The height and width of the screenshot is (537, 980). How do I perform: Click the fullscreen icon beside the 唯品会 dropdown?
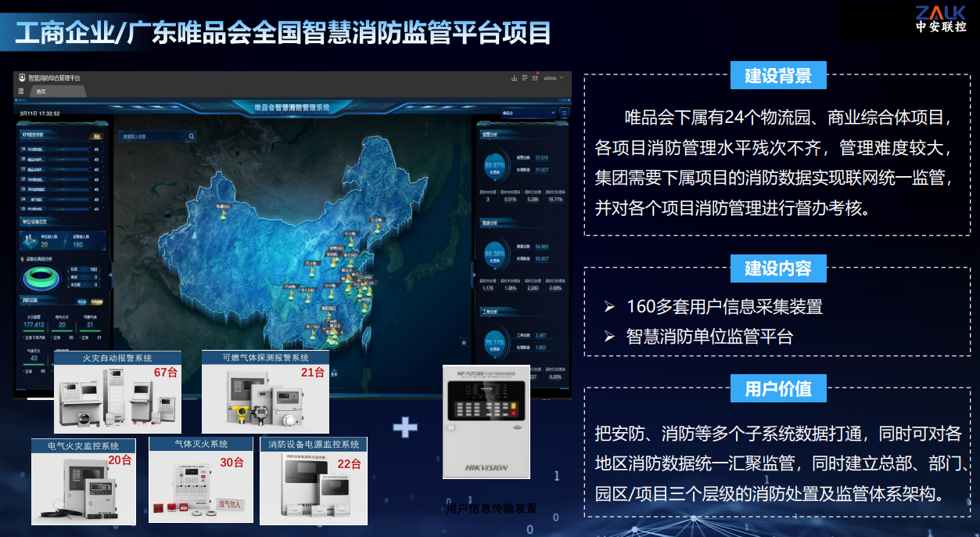pyautogui.click(x=565, y=114)
